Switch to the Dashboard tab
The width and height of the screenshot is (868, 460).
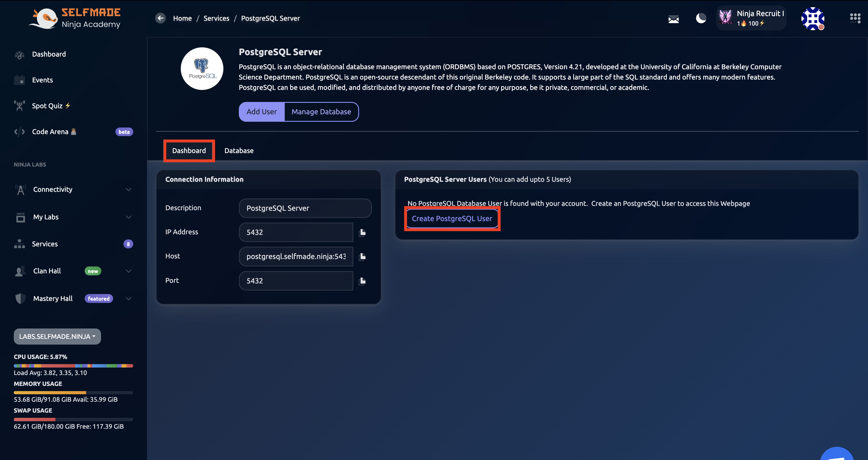click(189, 151)
